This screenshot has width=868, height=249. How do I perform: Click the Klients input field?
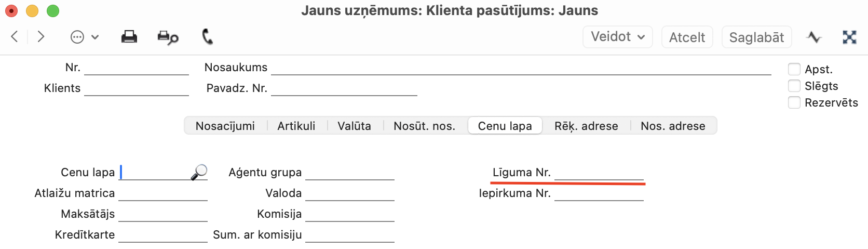point(137,88)
